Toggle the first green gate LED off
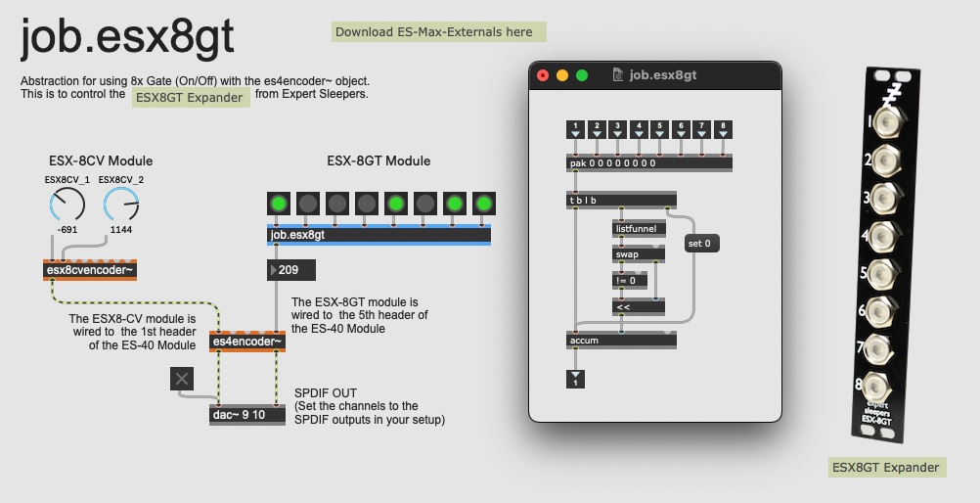This screenshot has width=980, height=503. [280, 204]
